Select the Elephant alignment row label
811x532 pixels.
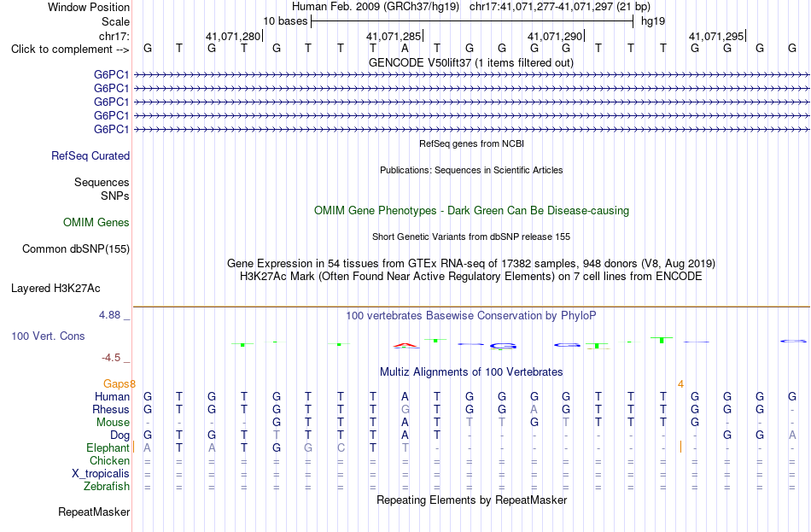tap(108, 448)
